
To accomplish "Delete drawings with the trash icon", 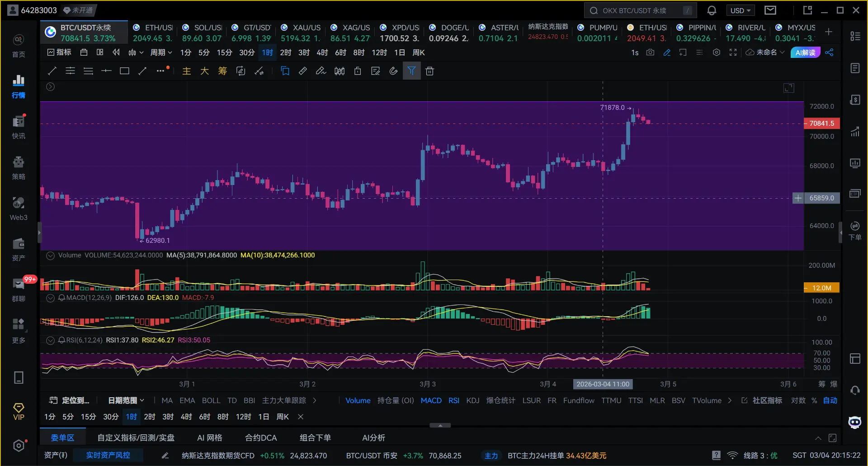I will [429, 71].
